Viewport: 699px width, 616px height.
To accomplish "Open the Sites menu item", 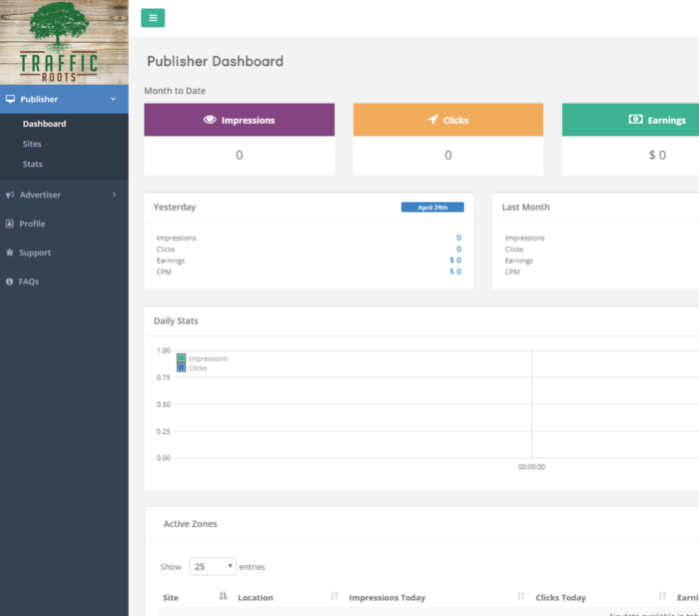I will coord(32,144).
